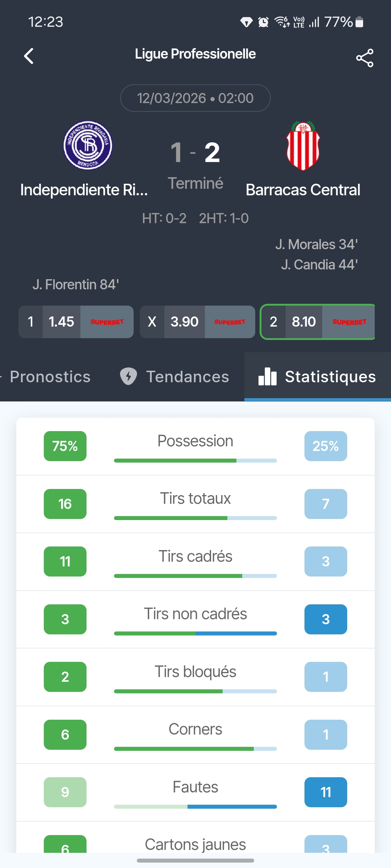Open Barracas Central team crest
The height and width of the screenshot is (868, 391).
coord(303,145)
